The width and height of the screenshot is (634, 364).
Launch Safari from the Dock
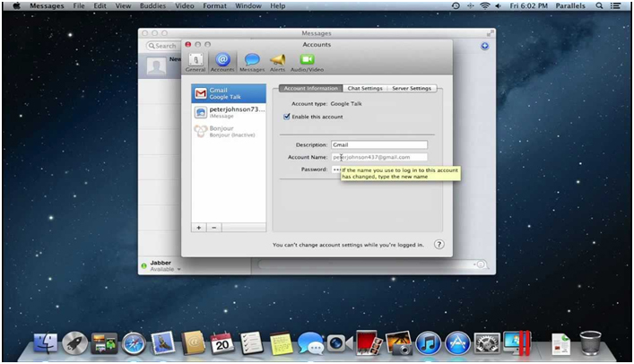coord(134,343)
